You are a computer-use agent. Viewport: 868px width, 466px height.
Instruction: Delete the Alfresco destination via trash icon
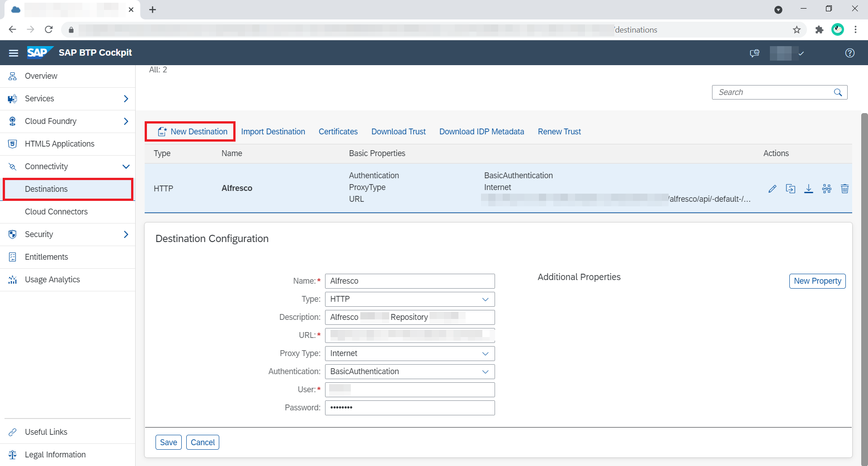pyautogui.click(x=844, y=189)
